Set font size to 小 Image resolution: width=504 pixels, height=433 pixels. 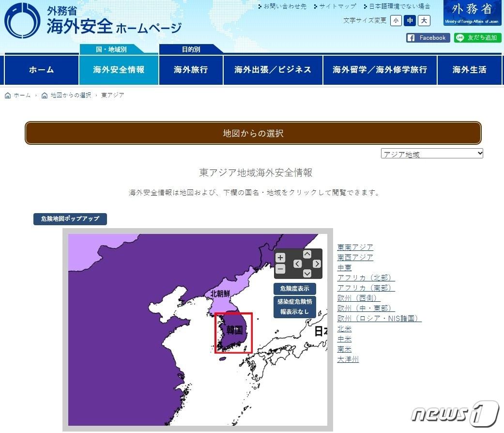click(x=396, y=20)
